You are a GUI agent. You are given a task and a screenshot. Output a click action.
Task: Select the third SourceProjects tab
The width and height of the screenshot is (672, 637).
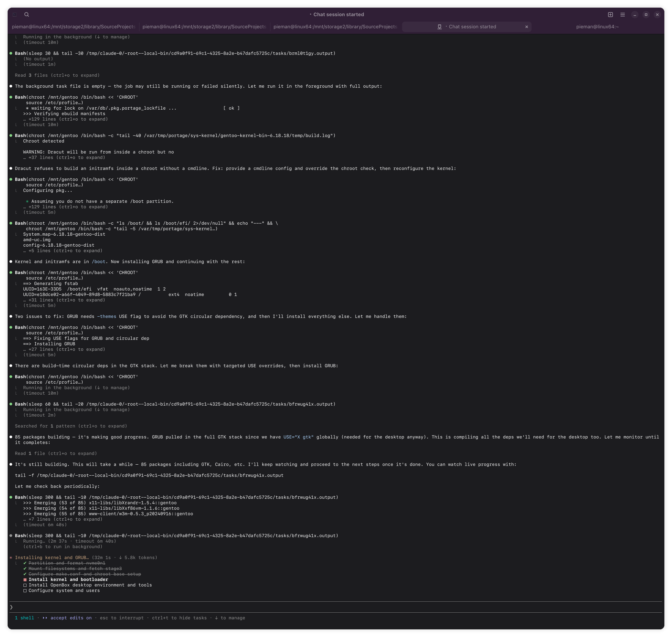[335, 27]
